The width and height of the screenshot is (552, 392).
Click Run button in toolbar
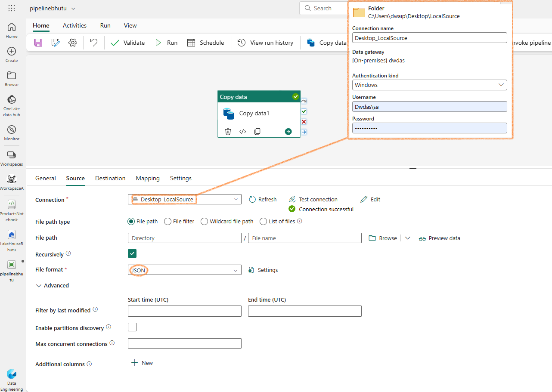166,43
